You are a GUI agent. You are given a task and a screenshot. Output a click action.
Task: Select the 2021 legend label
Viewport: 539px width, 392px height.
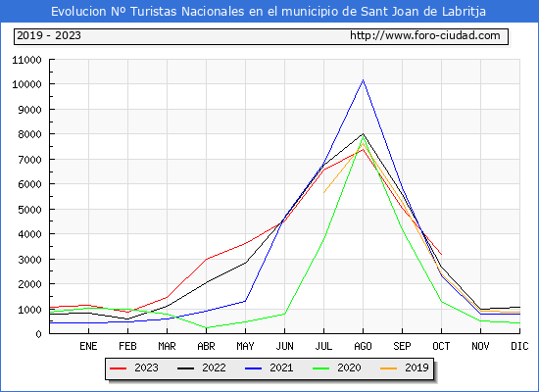pos(281,367)
